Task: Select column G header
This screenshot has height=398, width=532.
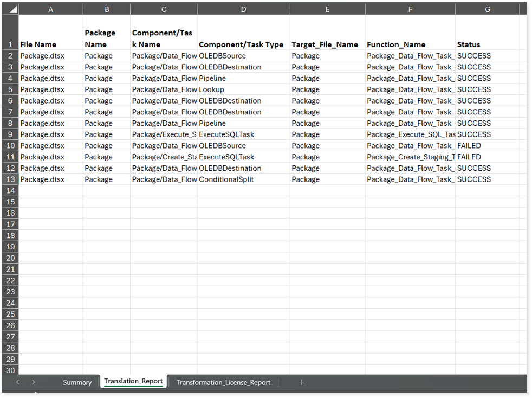Action: coord(488,9)
